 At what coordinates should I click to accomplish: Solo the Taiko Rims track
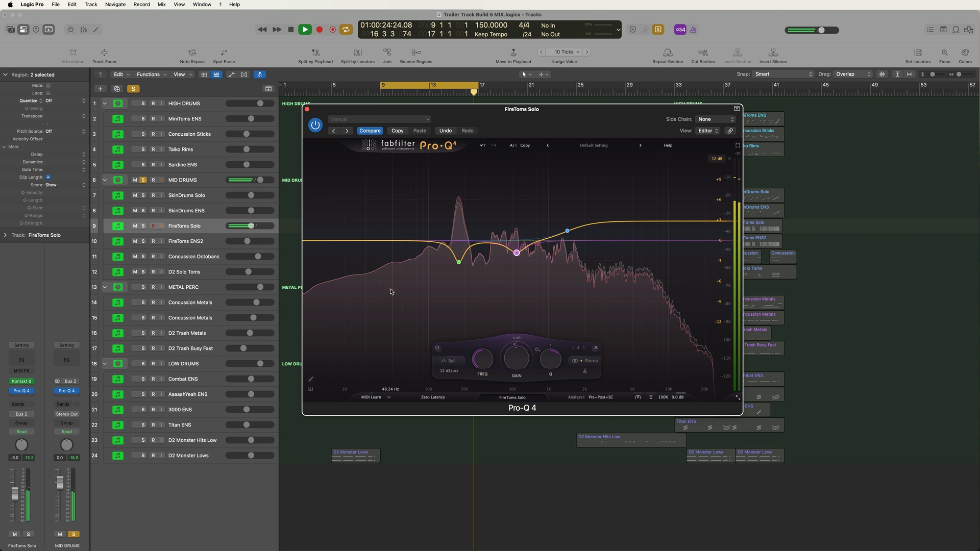[143, 149]
